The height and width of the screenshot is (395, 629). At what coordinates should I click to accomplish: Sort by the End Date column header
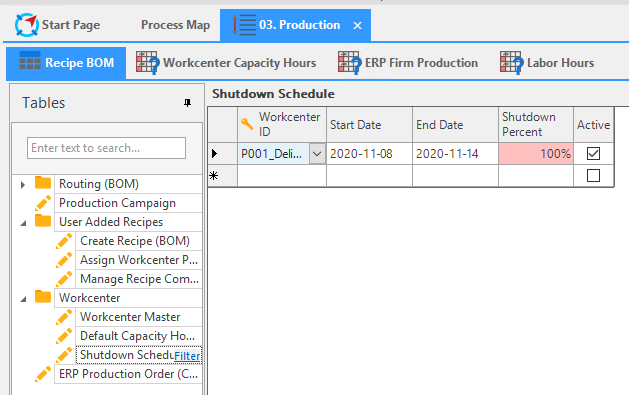coord(455,124)
